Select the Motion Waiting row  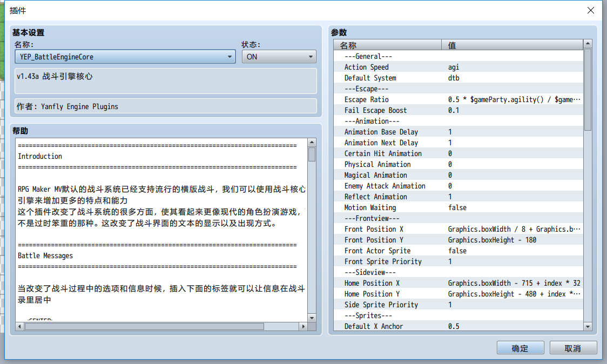pyautogui.click(x=458, y=208)
